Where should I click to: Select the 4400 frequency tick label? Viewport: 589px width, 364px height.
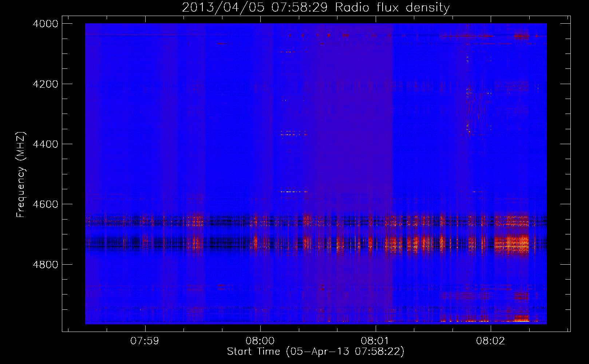click(x=46, y=144)
